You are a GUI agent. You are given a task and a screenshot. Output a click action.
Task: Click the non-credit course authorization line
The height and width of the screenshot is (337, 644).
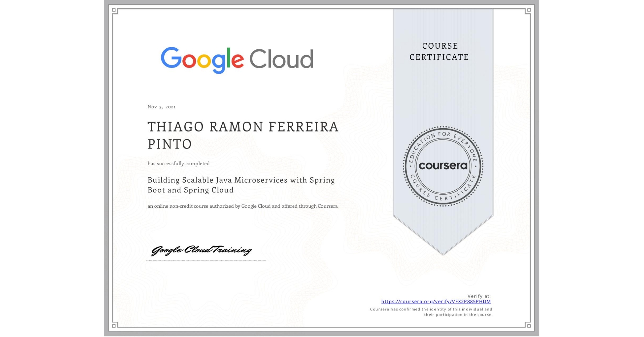pyautogui.click(x=242, y=206)
